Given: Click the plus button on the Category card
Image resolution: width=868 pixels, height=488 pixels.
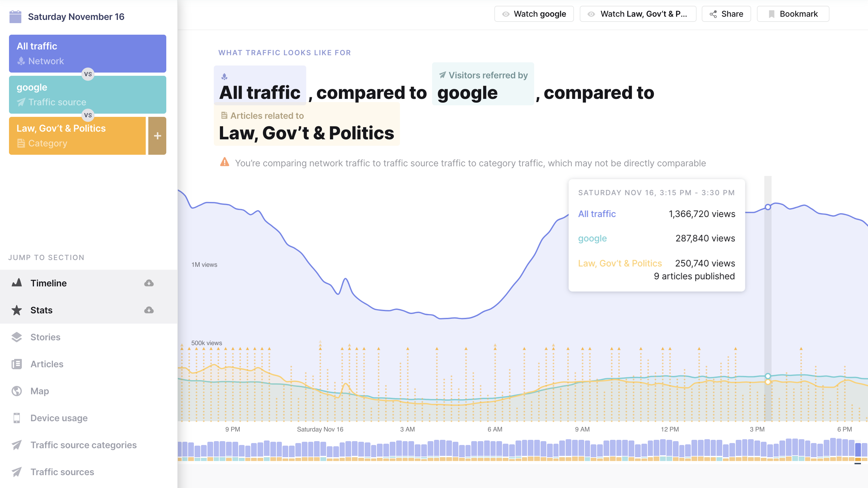Looking at the screenshot, I should point(157,136).
